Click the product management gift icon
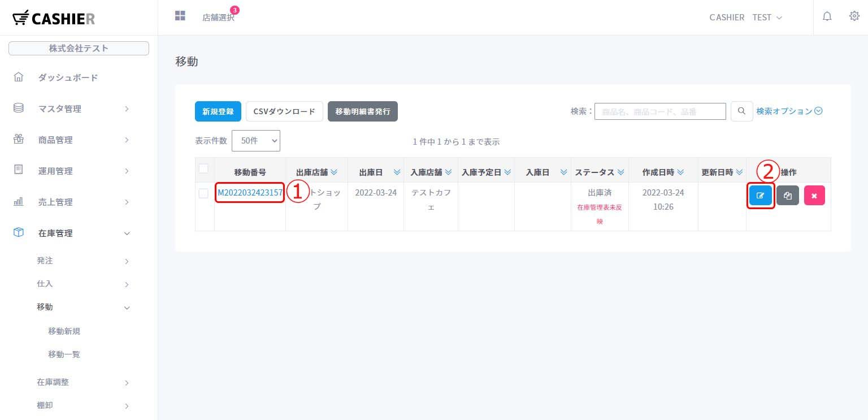Image resolution: width=868 pixels, height=420 pixels. [19, 139]
